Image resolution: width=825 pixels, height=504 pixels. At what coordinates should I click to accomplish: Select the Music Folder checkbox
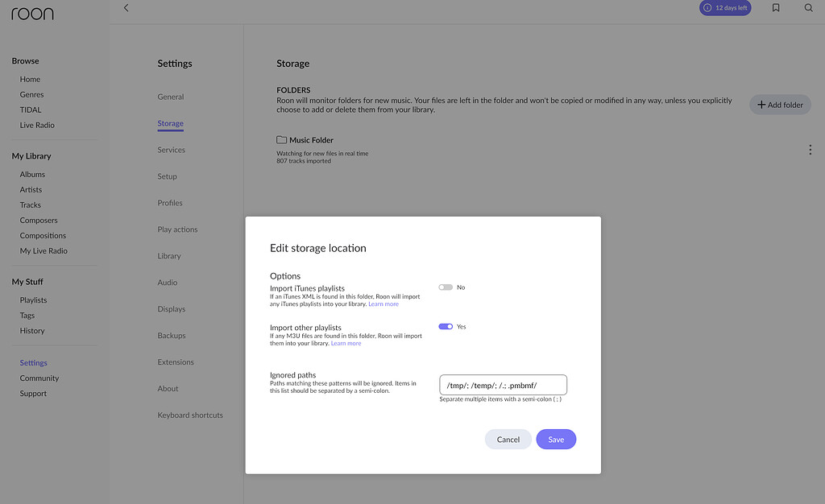pos(281,138)
